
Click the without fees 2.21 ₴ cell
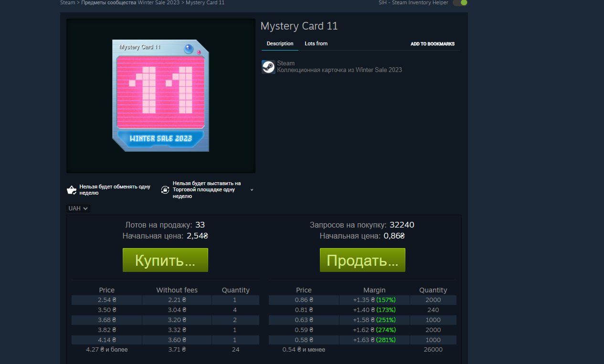tap(177, 300)
